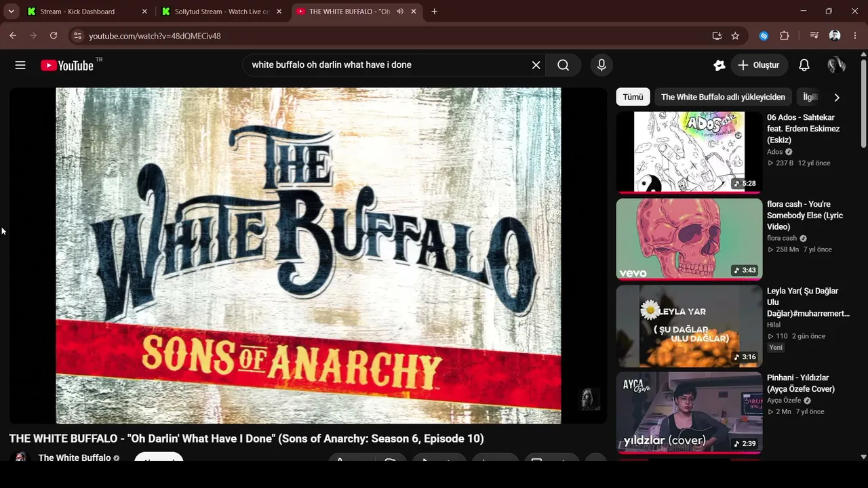
Task: Open the 06 Ados - Sahtekar thumbnail
Action: 689,152
